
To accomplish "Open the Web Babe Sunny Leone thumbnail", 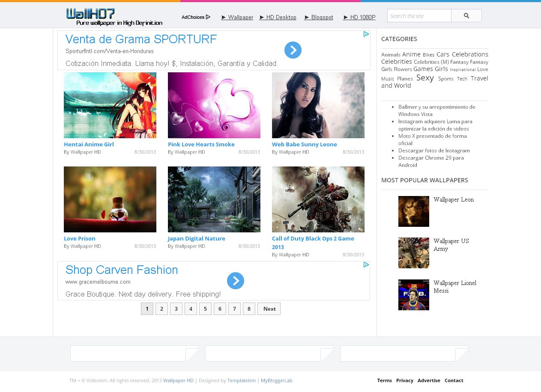I will click(x=318, y=105).
